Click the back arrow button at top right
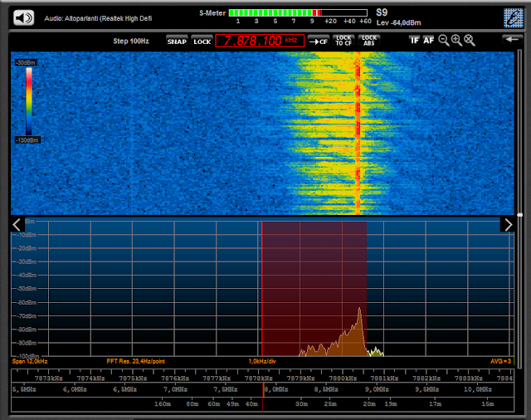This screenshot has width=531, height=420. pyautogui.click(x=511, y=40)
